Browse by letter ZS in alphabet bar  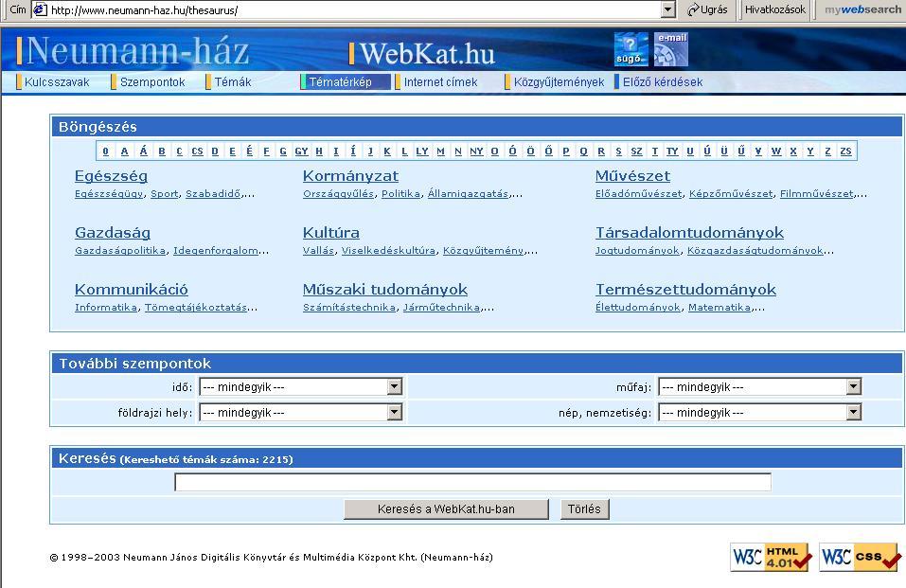pyautogui.click(x=845, y=151)
